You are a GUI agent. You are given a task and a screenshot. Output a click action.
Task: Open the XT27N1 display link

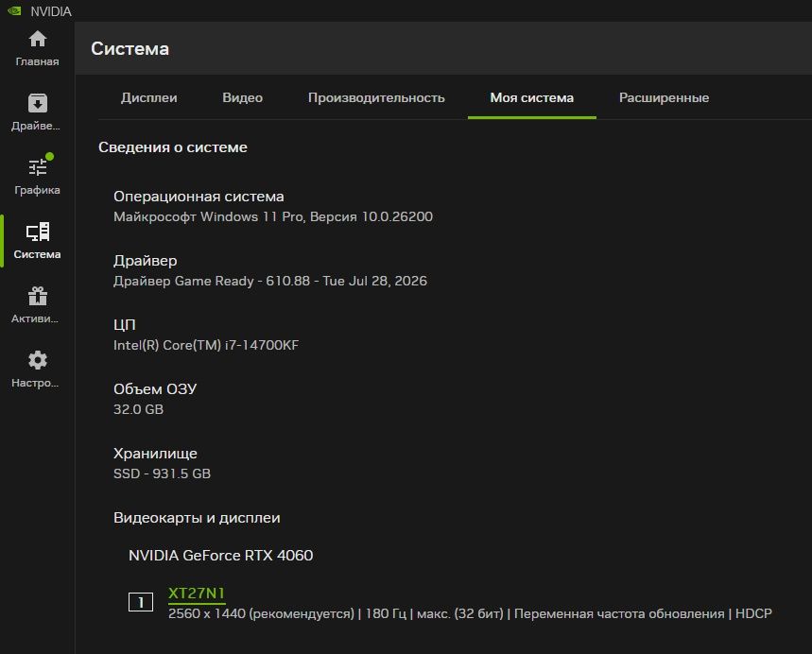pos(197,593)
